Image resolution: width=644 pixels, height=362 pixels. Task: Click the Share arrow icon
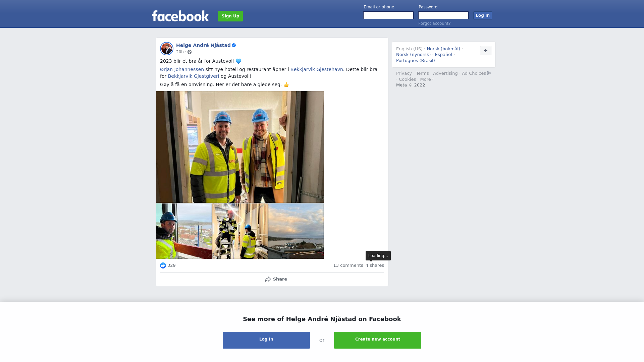[268, 279]
